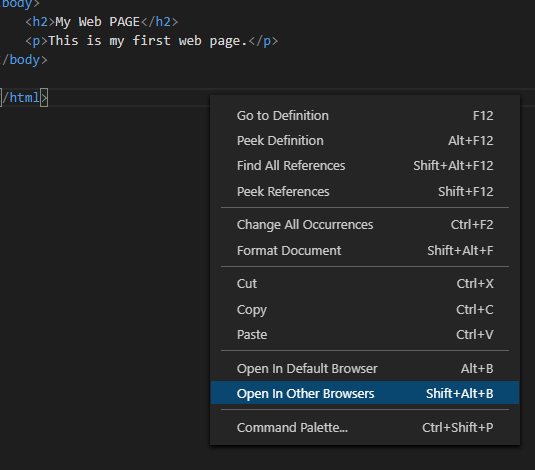Viewport: 535px width, 470px height.
Task: Click the closing html tag
Action: [x=24, y=98]
